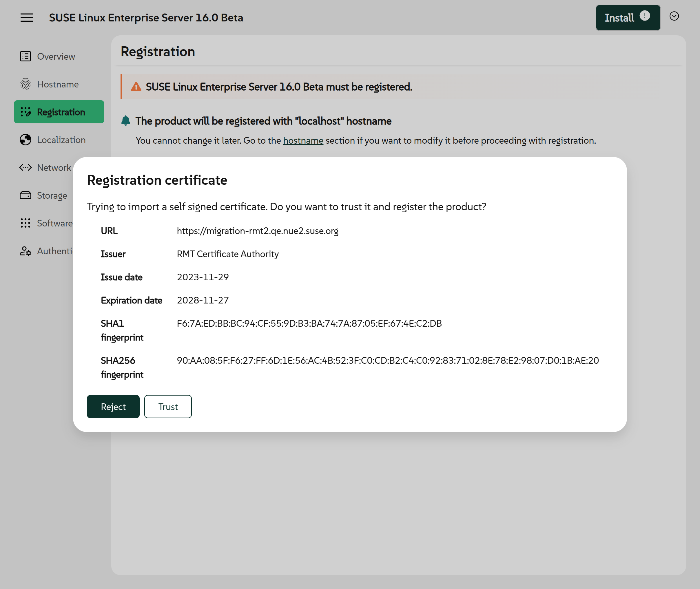Viewport: 700px width, 589px height.
Task: Click the Software grid icon
Action: click(25, 223)
